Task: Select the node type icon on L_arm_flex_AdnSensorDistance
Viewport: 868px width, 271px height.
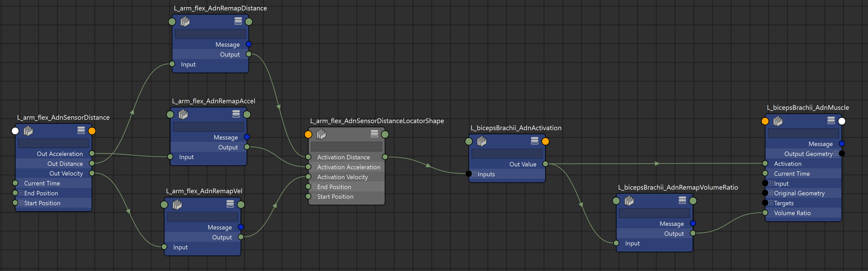Action: click(x=28, y=131)
